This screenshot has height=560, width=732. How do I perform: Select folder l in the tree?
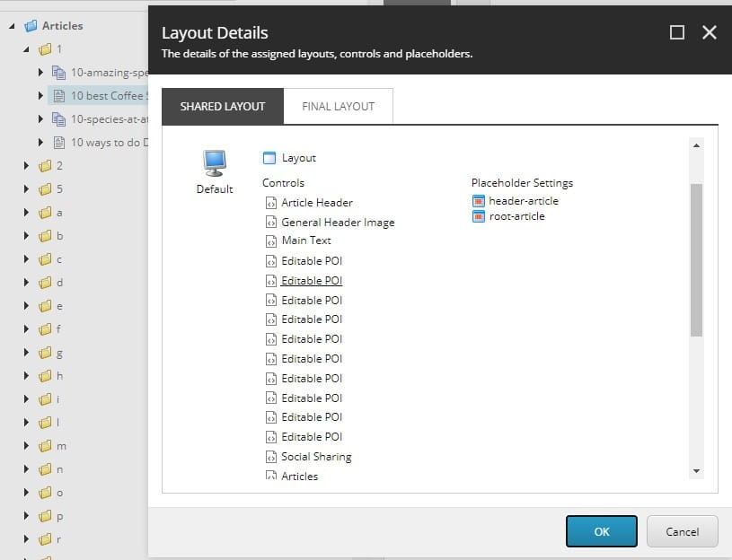(x=57, y=423)
